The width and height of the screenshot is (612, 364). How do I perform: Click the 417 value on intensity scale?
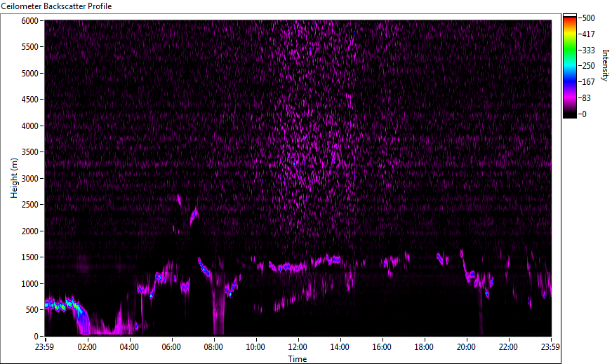(588, 34)
